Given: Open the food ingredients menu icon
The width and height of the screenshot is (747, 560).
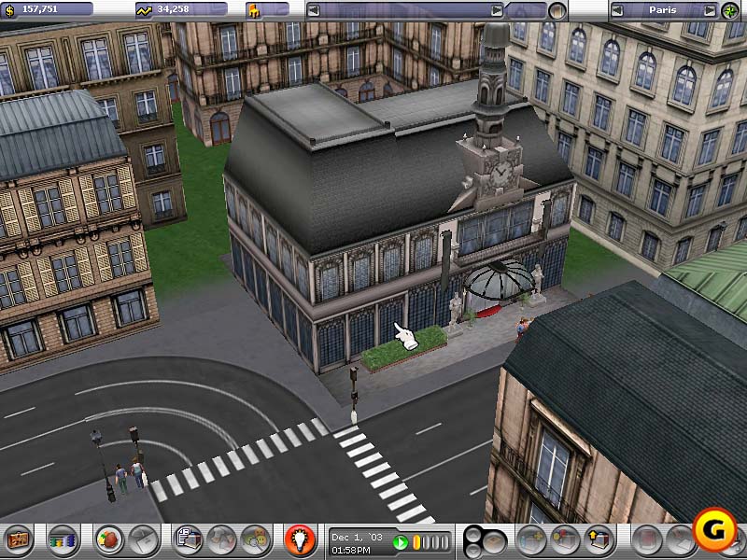Looking at the screenshot, I should pyautogui.click(x=108, y=540).
